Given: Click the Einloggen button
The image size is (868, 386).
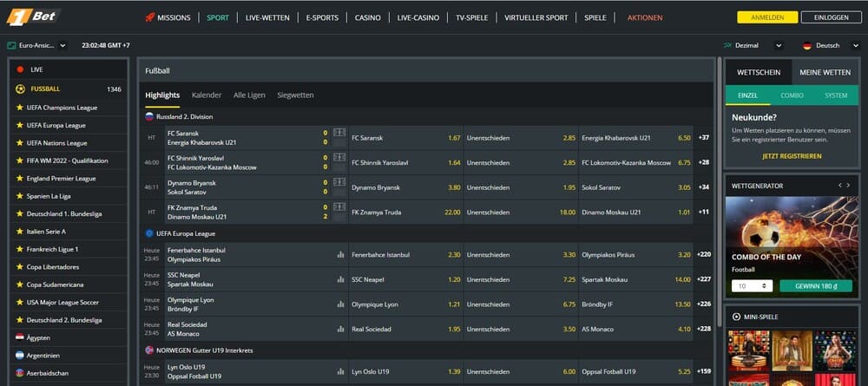Looking at the screenshot, I should click(832, 17).
